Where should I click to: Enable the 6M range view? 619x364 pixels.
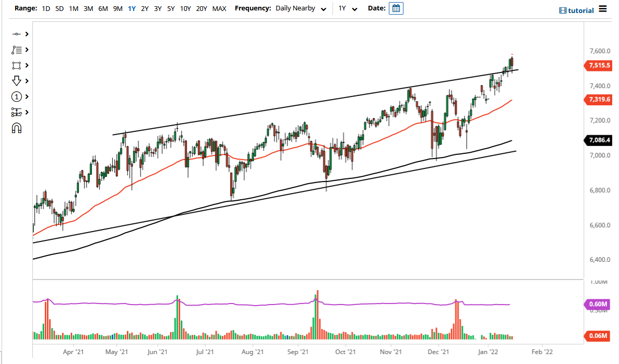click(x=103, y=8)
